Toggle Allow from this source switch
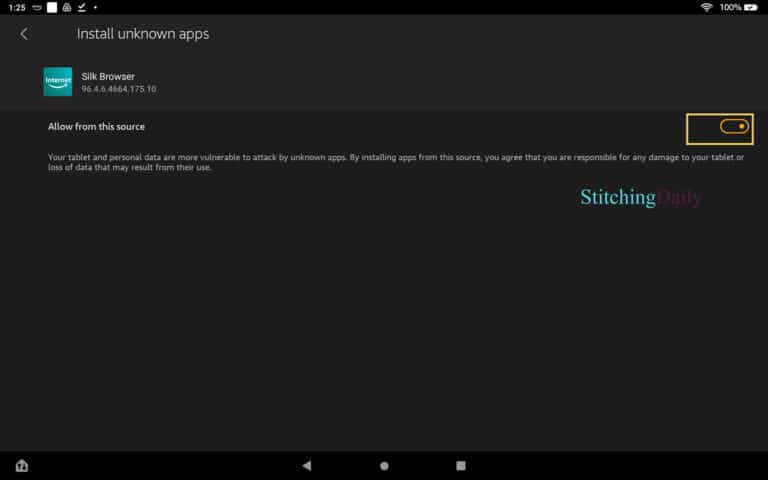The width and height of the screenshot is (768, 480). [734, 127]
